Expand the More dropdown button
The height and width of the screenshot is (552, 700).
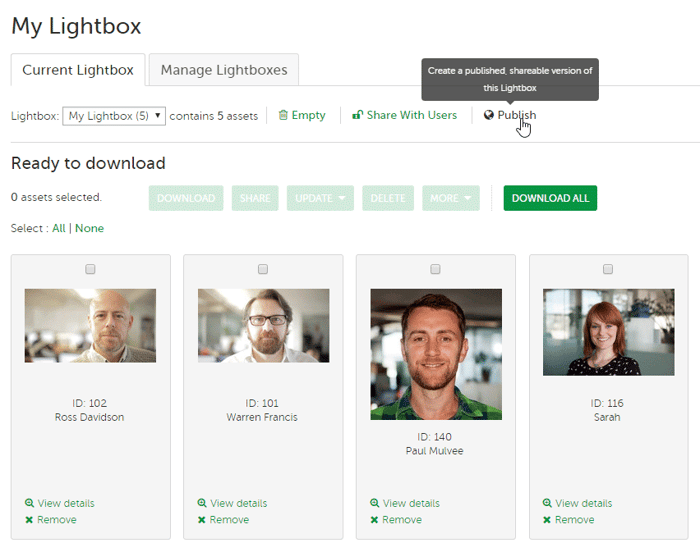pyautogui.click(x=450, y=198)
